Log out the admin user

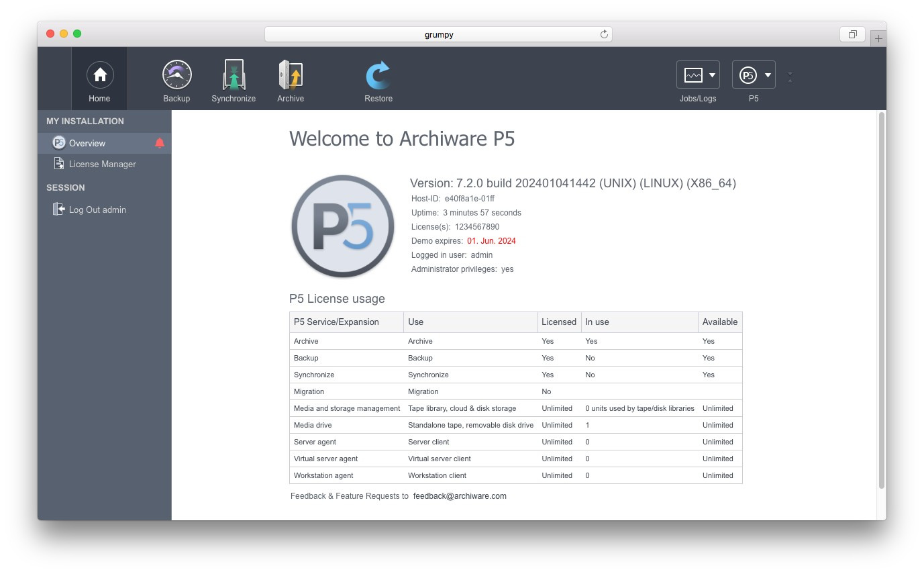click(x=97, y=209)
